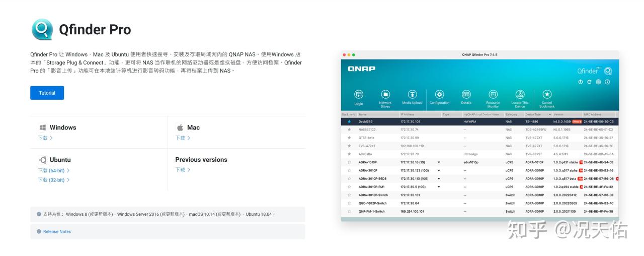The height and width of the screenshot is (256, 644).
Task: Click the info icon in Qfinder header
Action: click(x=607, y=82)
